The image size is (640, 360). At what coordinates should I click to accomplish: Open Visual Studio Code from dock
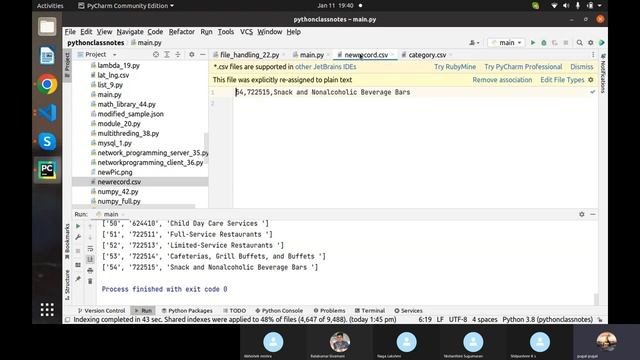47,113
